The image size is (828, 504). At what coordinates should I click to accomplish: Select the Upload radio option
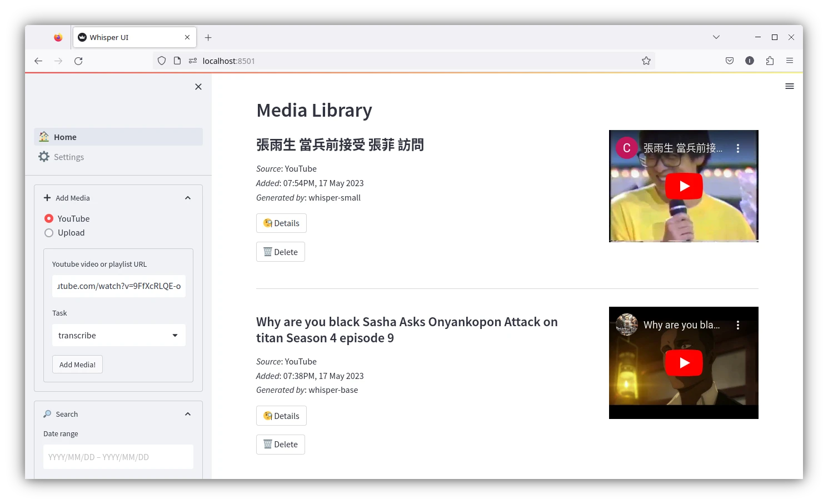[x=49, y=233]
